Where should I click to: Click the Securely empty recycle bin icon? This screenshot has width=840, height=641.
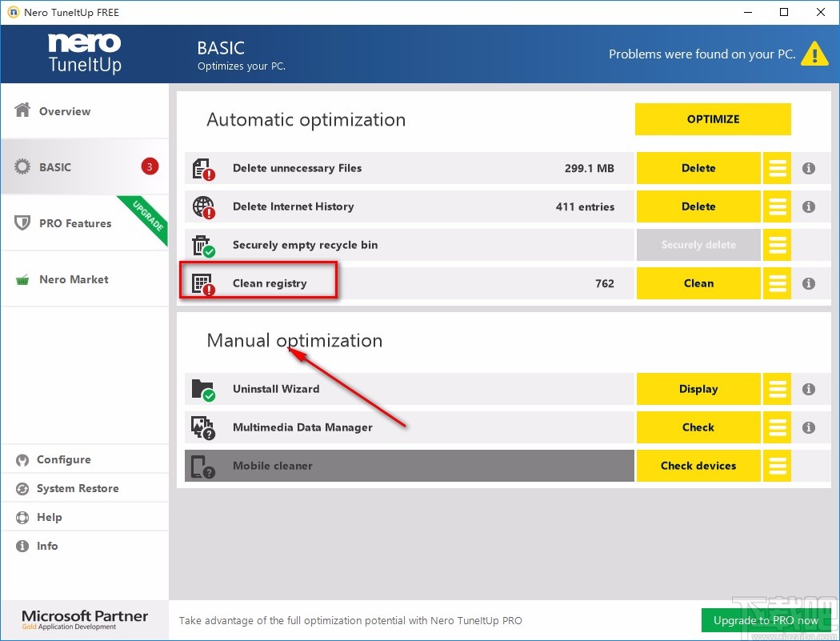pos(203,246)
